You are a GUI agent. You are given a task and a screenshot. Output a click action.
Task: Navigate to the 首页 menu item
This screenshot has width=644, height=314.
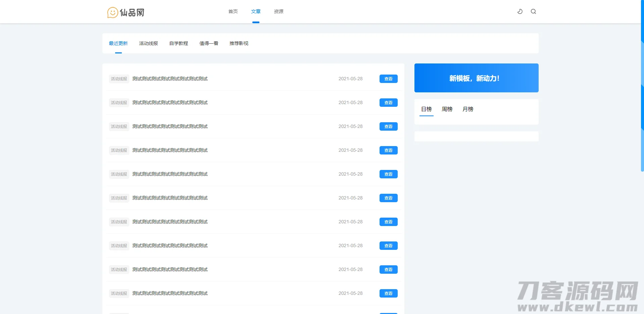(x=233, y=11)
